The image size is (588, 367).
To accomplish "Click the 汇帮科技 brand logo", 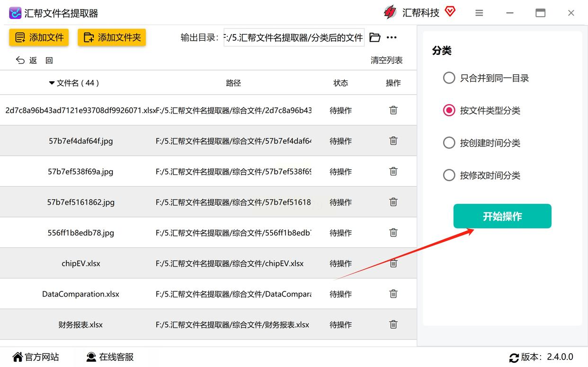I will 390,12.
